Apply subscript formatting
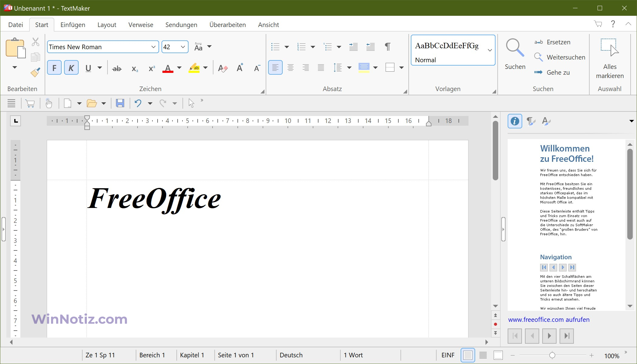The image size is (637, 364). pyautogui.click(x=135, y=69)
